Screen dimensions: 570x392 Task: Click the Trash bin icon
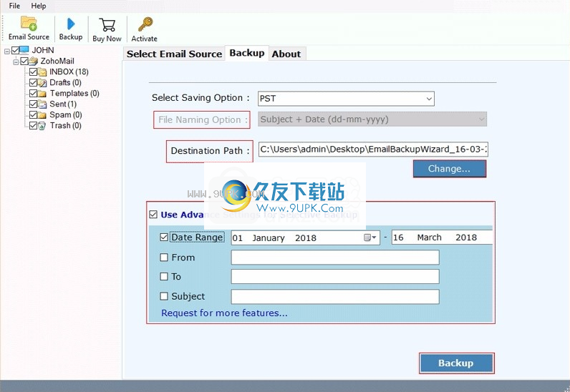(x=42, y=126)
